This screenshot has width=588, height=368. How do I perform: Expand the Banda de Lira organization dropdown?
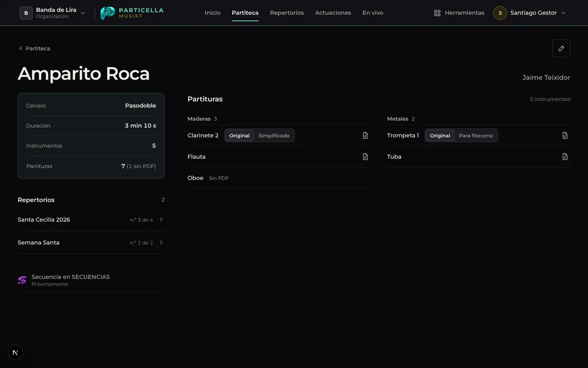pos(83,13)
